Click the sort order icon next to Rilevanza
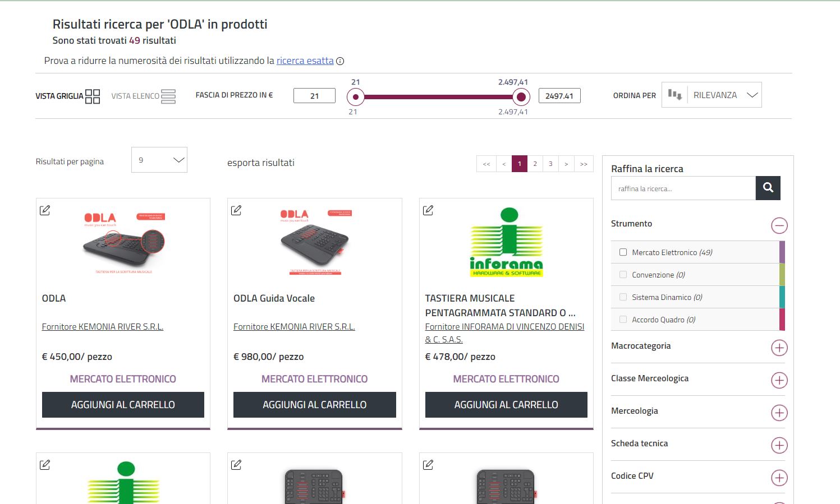The image size is (840, 504). (675, 95)
